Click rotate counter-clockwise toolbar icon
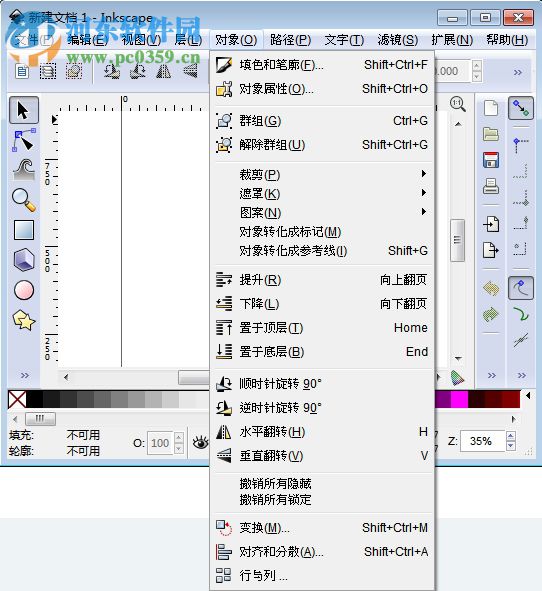 112,71
